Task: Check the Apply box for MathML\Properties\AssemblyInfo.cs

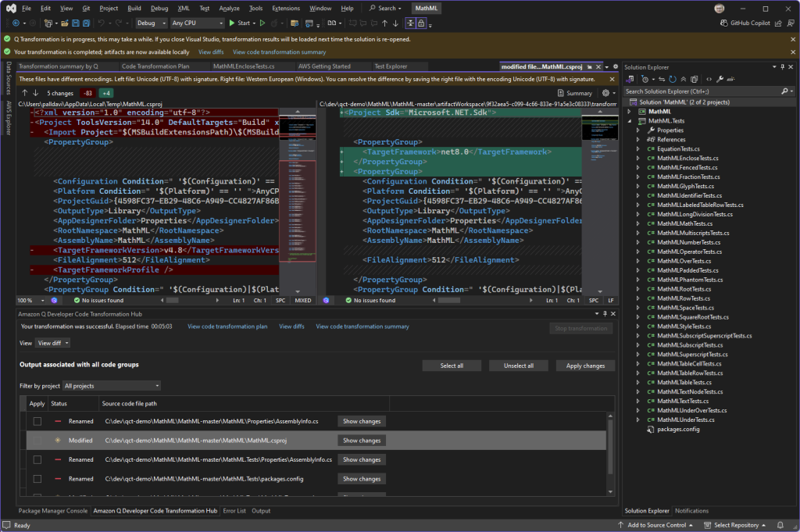Action: click(x=37, y=421)
